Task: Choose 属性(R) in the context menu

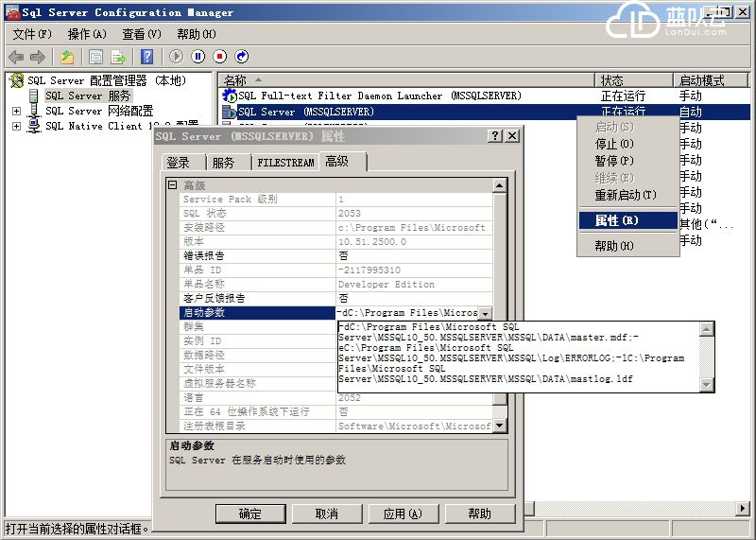Action: tap(627, 220)
